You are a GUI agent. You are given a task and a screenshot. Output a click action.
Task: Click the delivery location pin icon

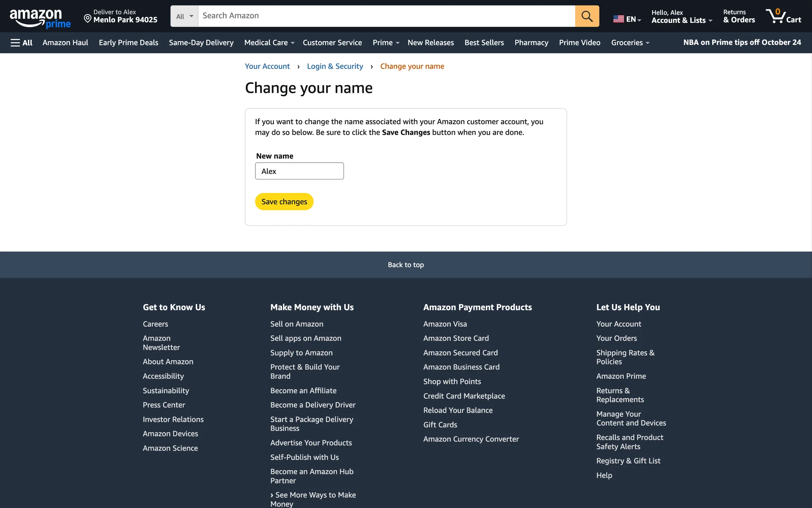(88, 18)
